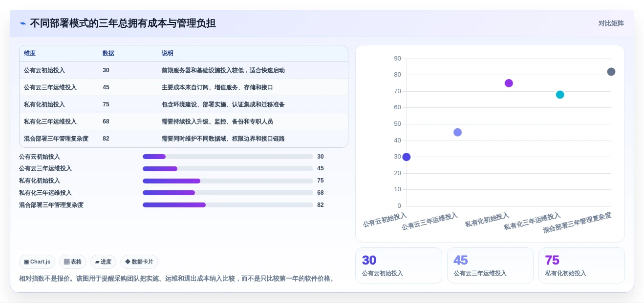
Task: Click progress label 混合部署三年管理复杂度
Action: [51, 205]
